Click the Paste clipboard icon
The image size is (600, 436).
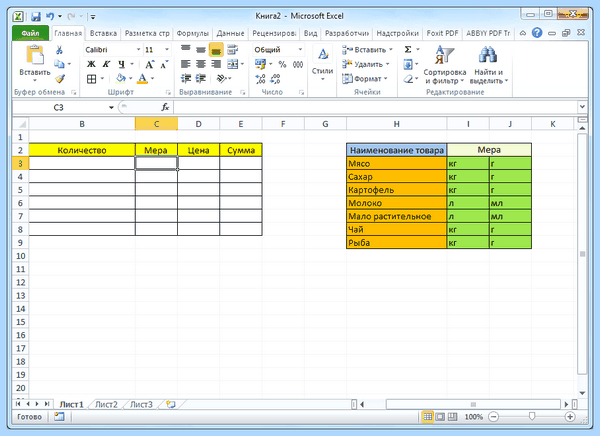point(34,54)
